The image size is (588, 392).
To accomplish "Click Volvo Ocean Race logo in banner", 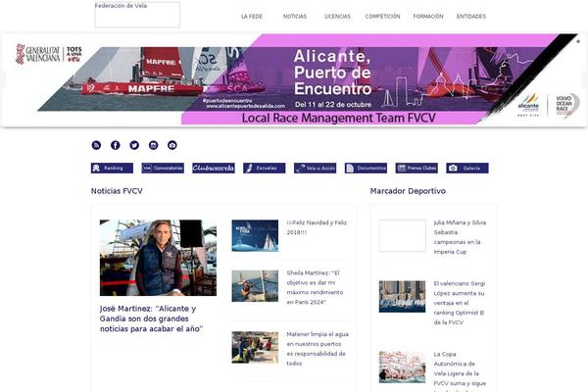I will [566, 105].
